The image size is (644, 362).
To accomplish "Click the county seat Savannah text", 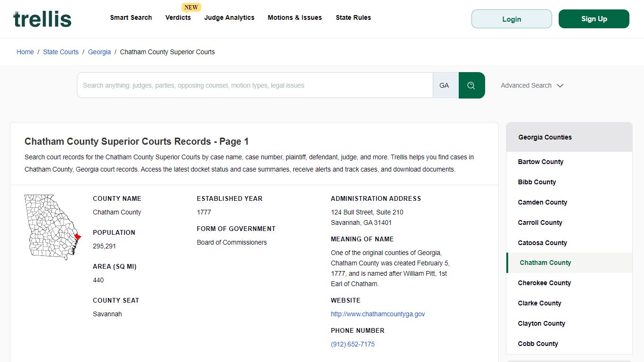I will tap(107, 314).
